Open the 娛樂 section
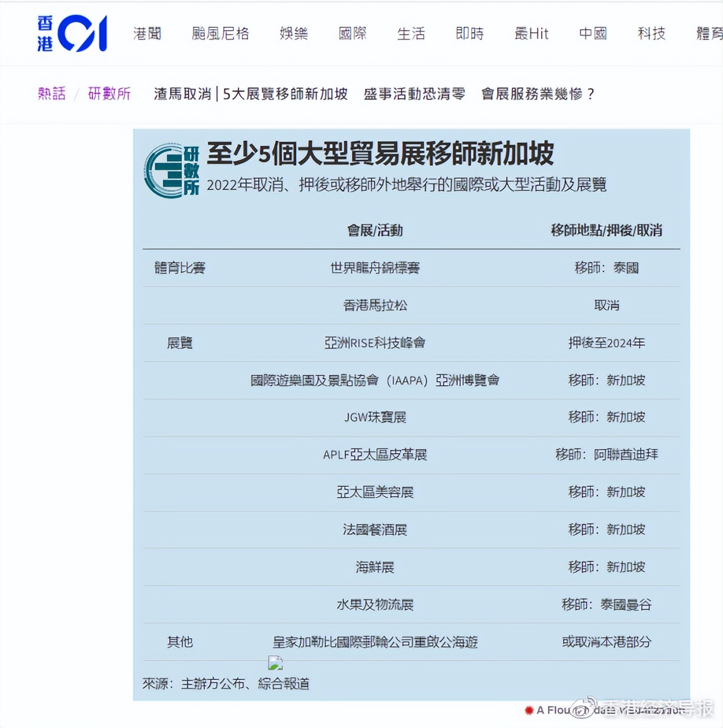Image resolution: width=723 pixels, height=728 pixels. tap(294, 33)
